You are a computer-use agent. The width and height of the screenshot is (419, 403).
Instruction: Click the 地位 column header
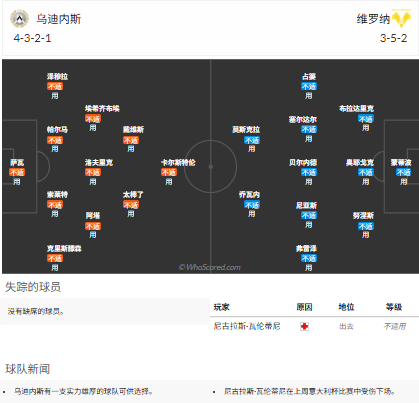pos(346,307)
